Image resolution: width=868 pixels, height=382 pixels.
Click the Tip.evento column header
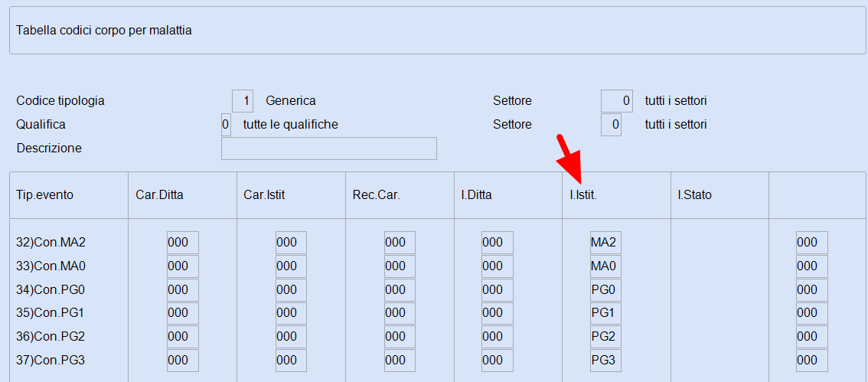coord(45,195)
